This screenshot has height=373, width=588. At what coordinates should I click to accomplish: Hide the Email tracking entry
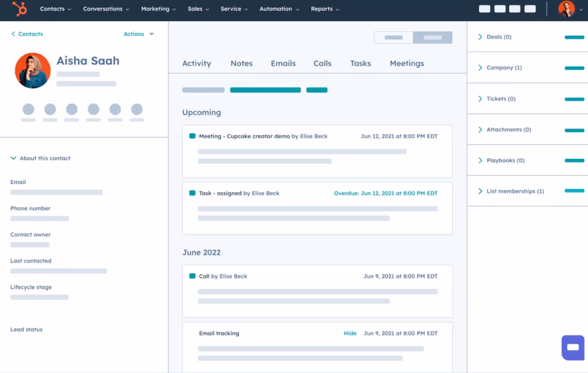[x=349, y=333]
